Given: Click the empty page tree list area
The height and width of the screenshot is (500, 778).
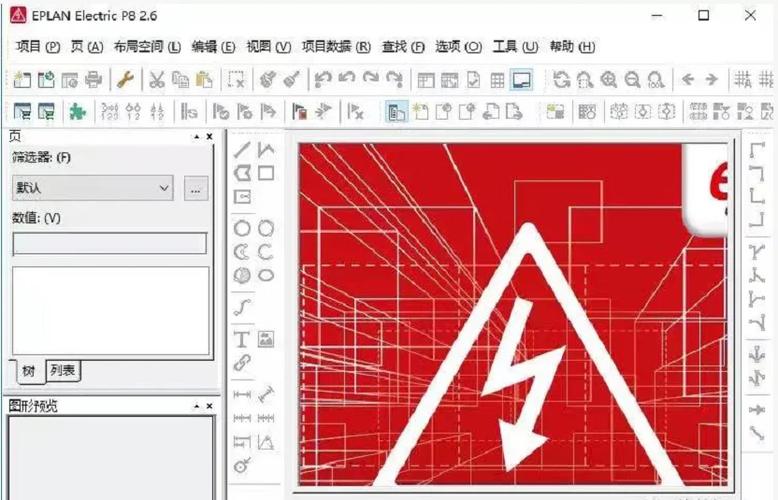Looking at the screenshot, I should [111, 311].
